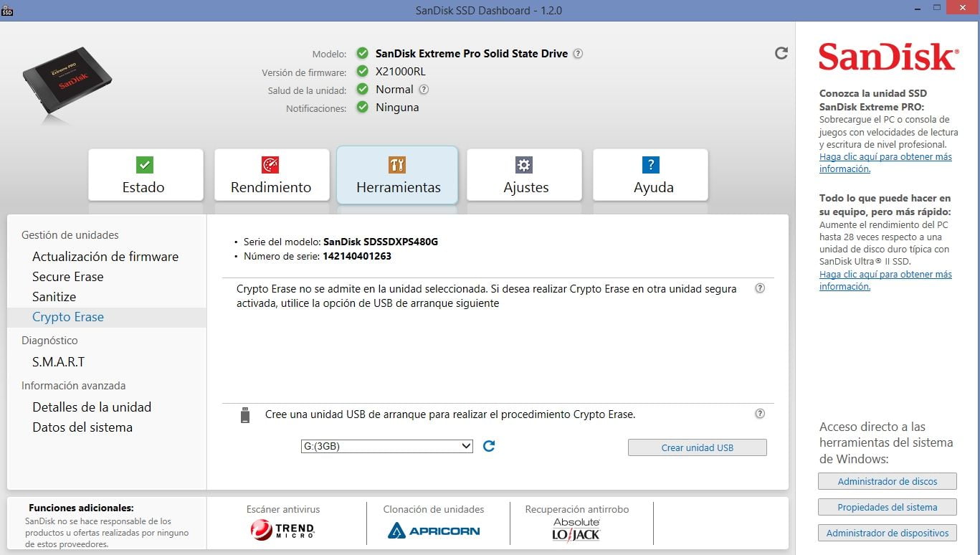980x555 pixels.
Task: Open Datos del sistema
Action: pos(82,427)
